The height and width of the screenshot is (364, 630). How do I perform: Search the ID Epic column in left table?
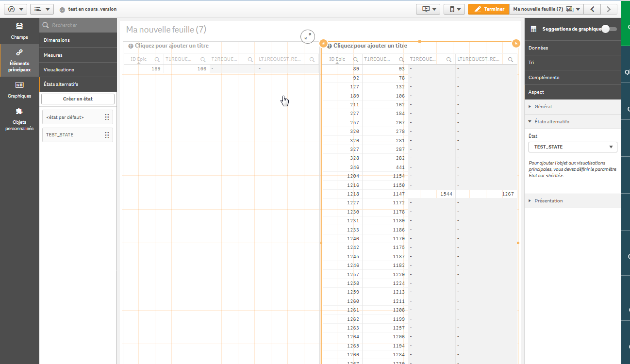pos(157,60)
